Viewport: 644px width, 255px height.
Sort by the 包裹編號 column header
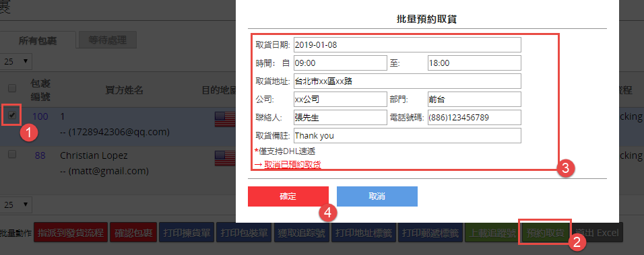40,90
